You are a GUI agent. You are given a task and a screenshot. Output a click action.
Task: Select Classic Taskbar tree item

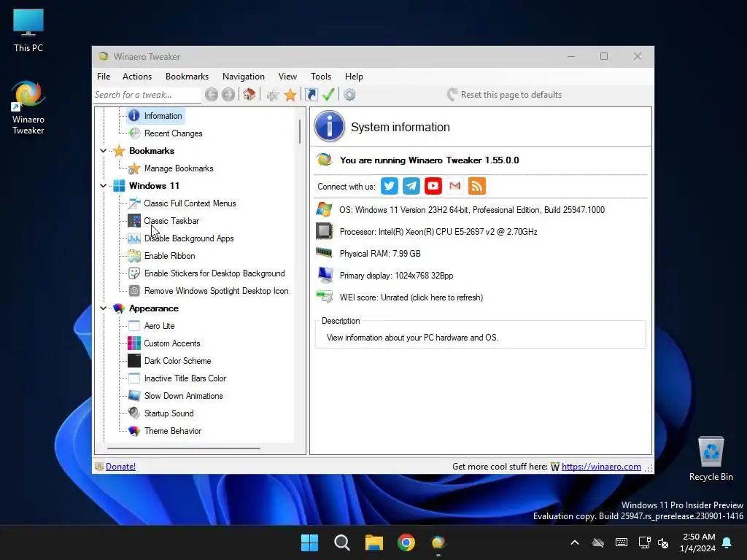[x=171, y=221]
